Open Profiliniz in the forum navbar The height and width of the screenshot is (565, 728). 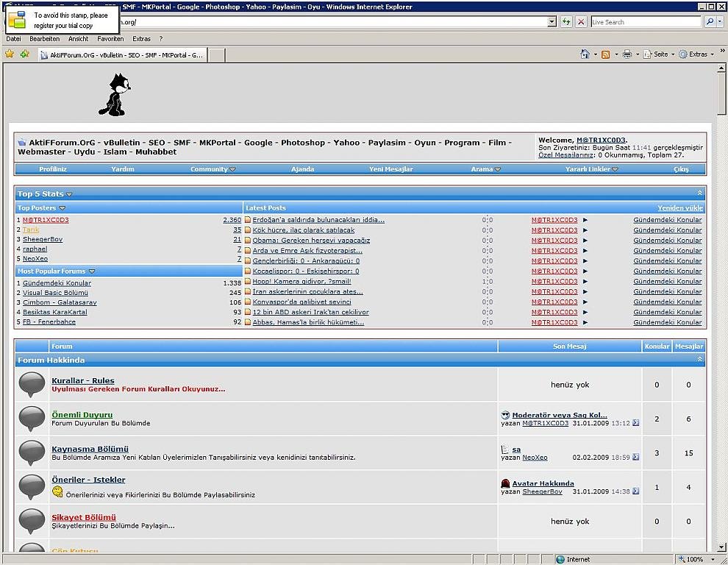[53, 169]
